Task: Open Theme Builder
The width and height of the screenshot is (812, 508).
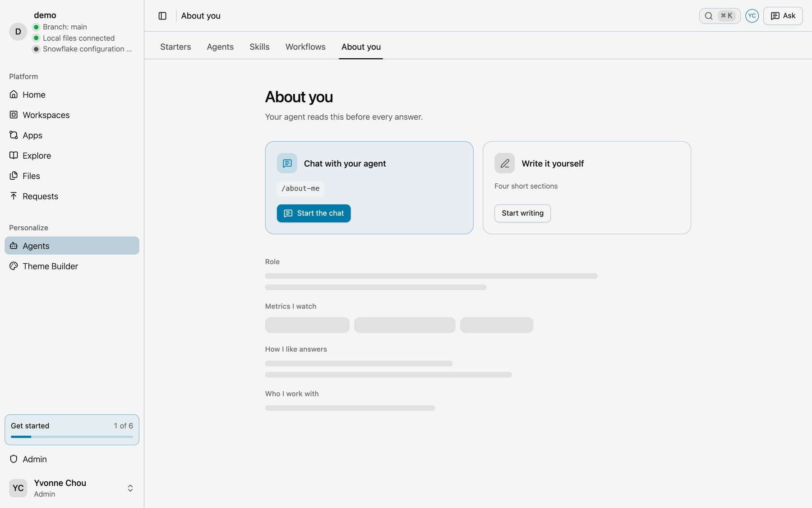Action: pos(72,266)
